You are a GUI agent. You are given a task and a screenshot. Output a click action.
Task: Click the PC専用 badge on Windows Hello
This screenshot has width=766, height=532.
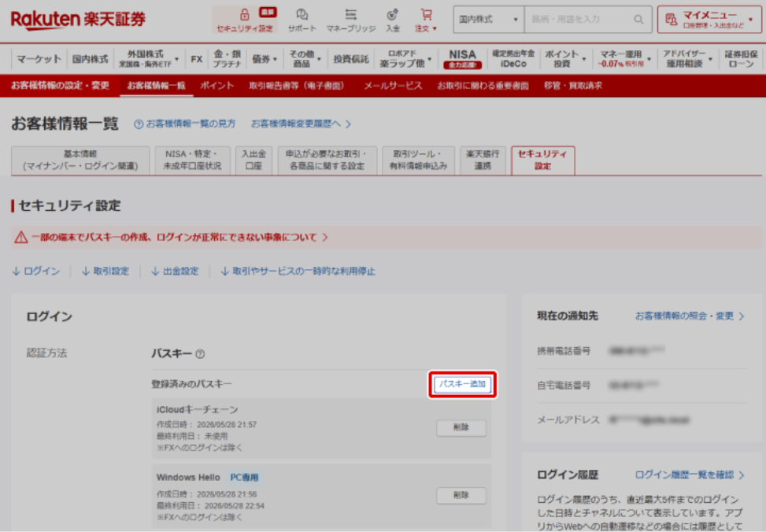click(x=244, y=477)
